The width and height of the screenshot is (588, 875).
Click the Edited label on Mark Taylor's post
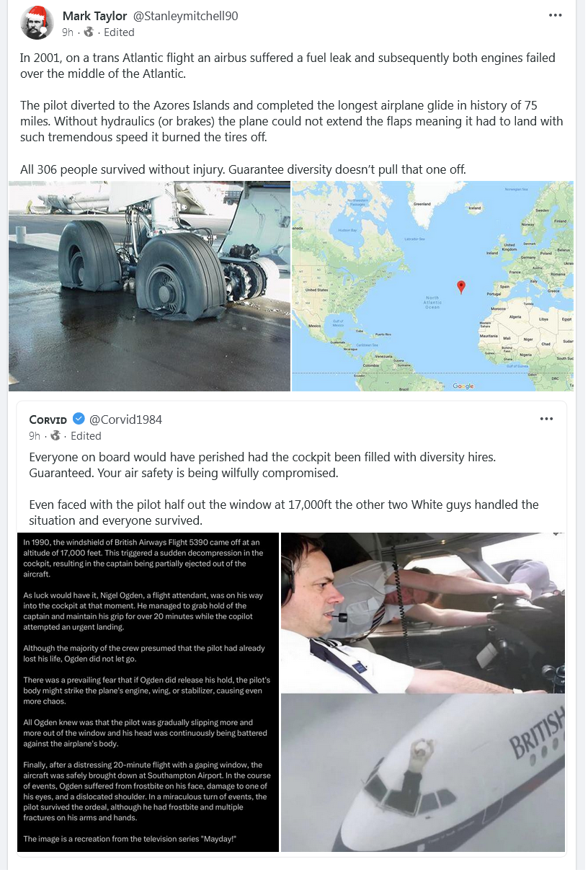(119, 32)
